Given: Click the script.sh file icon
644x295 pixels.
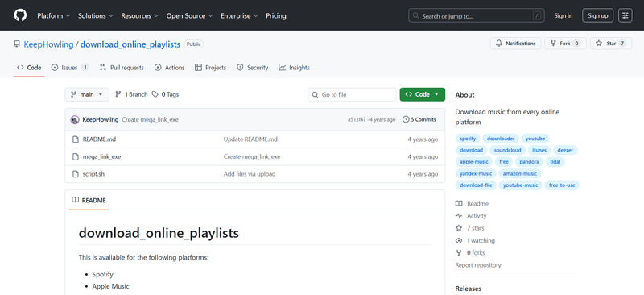Looking at the screenshot, I should pos(75,174).
